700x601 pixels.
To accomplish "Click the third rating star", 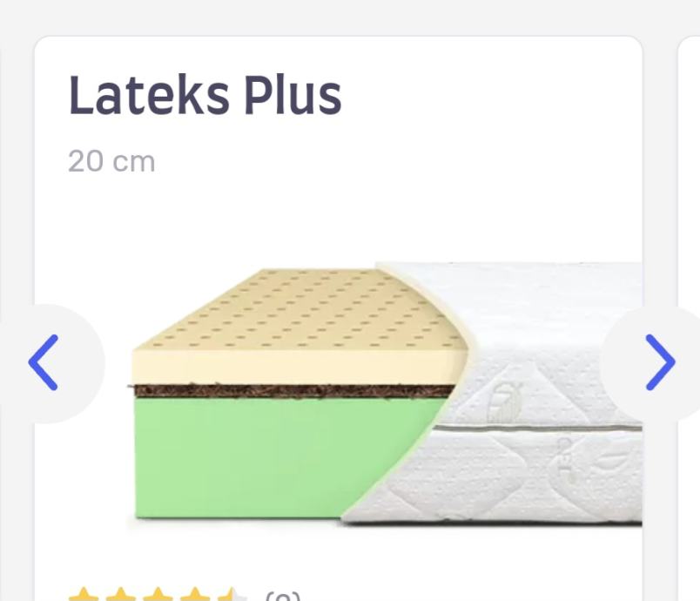I will click(158, 595).
